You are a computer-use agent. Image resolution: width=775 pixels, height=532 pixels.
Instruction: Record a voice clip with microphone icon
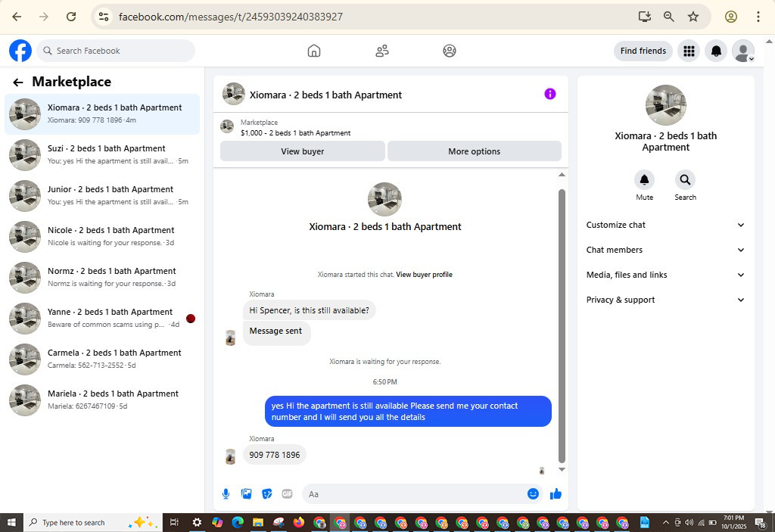[226, 494]
